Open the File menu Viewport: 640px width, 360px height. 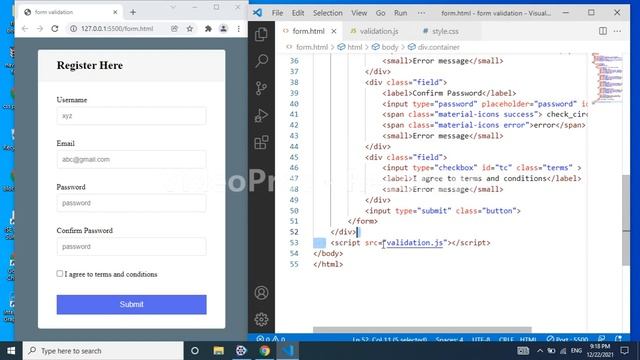[x=277, y=13]
